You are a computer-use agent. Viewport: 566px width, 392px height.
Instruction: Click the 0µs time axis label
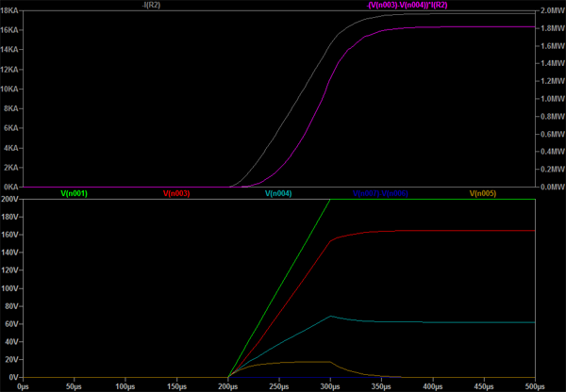(23, 387)
